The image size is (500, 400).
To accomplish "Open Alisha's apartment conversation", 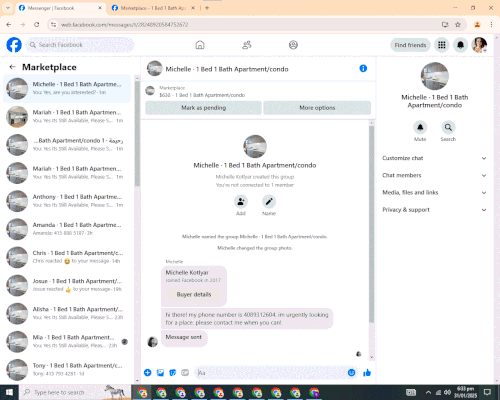I will tap(67, 313).
